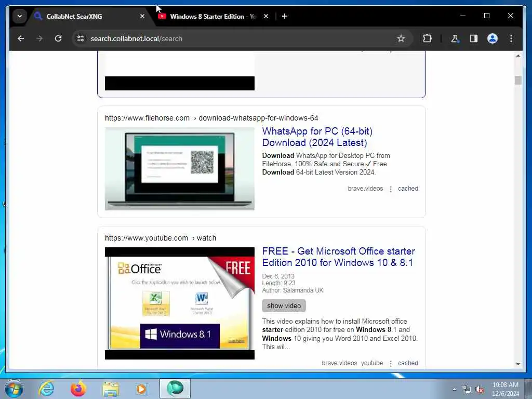Image resolution: width=532 pixels, height=399 pixels.
Task: Launch Firefox from the taskbar
Action: click(78, 389)
